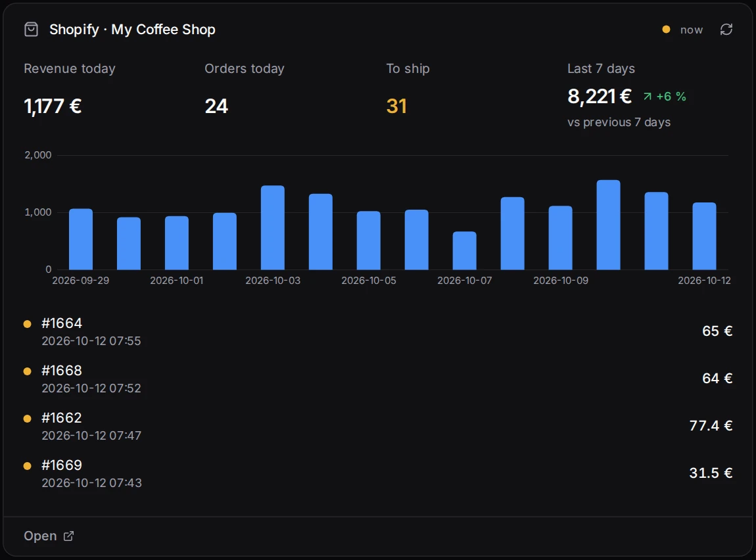This screenshot has height=560, width=756.
Task: Click the chart bar for 2026-09-29
Action: point(80,239)
